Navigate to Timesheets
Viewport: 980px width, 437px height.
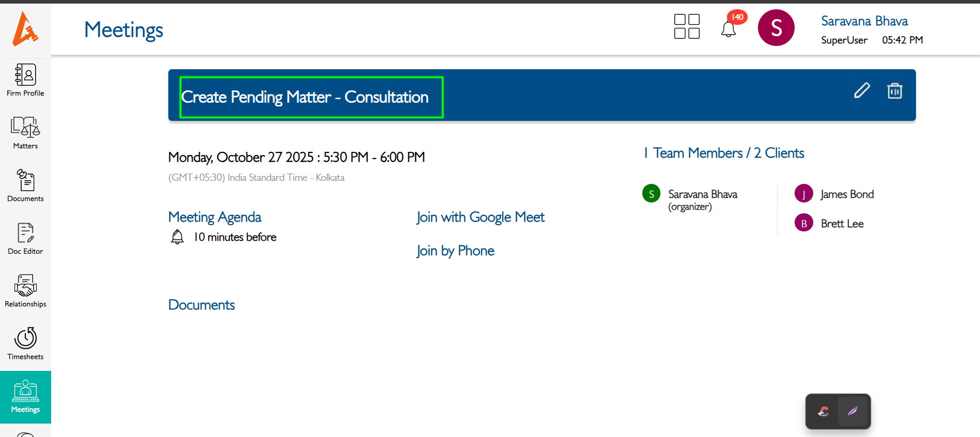pos(25,344)
